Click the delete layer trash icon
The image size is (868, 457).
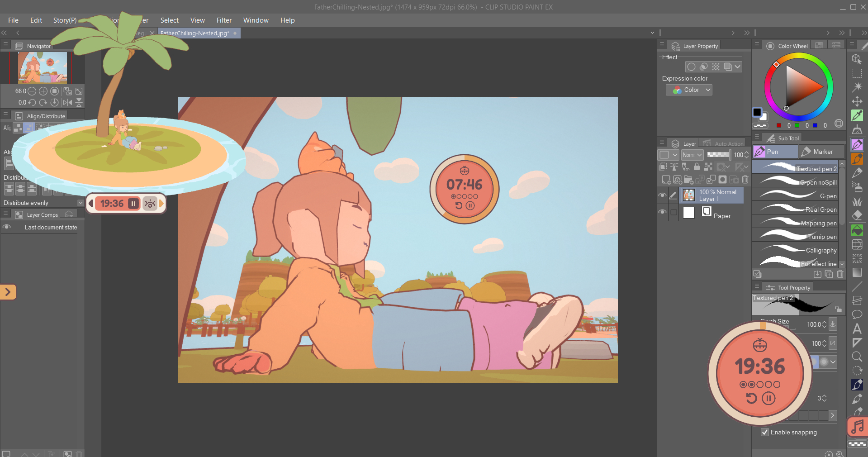tap(745, 180)
